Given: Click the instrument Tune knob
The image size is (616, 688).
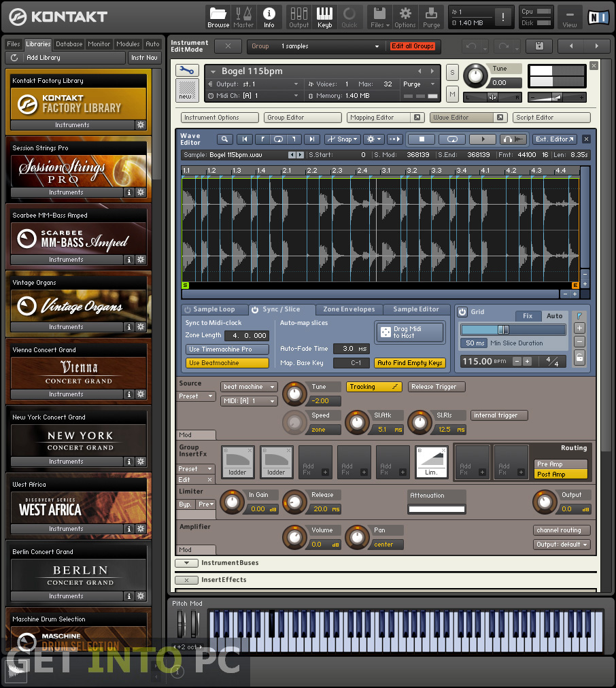Looking at the screenshot, I should pos(476,75).
